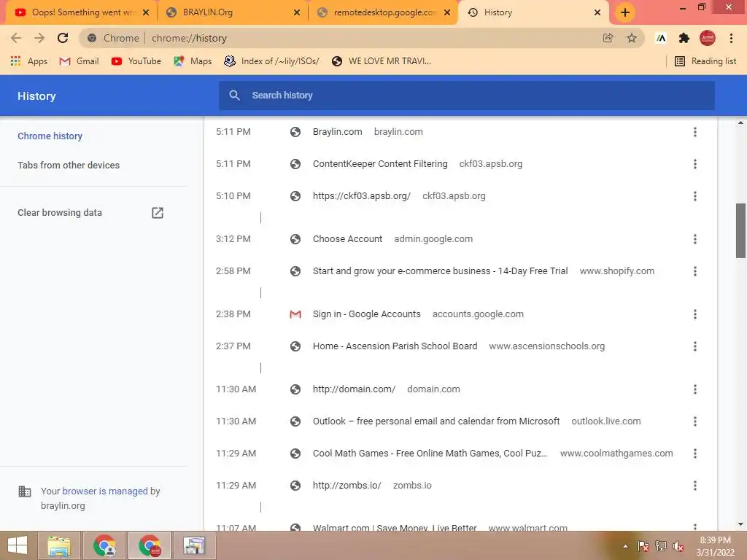This screenshot has width=747, height=560.
Task: Open File Explorer from the taskbar
Action: click(58, 545)
